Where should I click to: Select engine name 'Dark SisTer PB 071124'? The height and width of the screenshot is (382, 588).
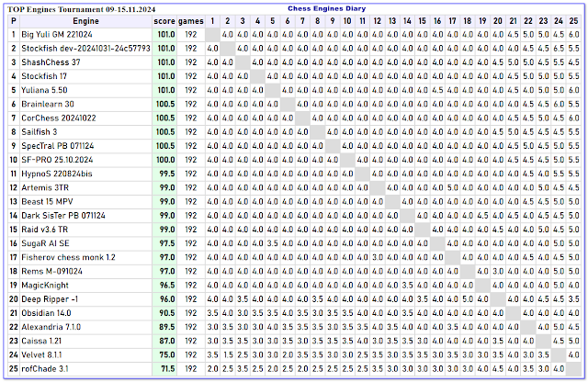pos(63,216)
